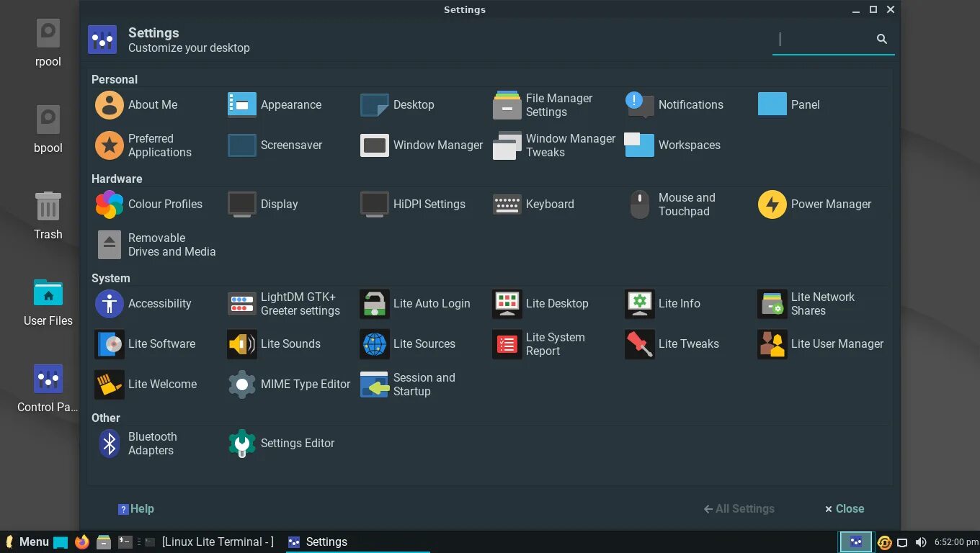
Task: Open the Menu in taskbar
Action: tap(27, 542)
